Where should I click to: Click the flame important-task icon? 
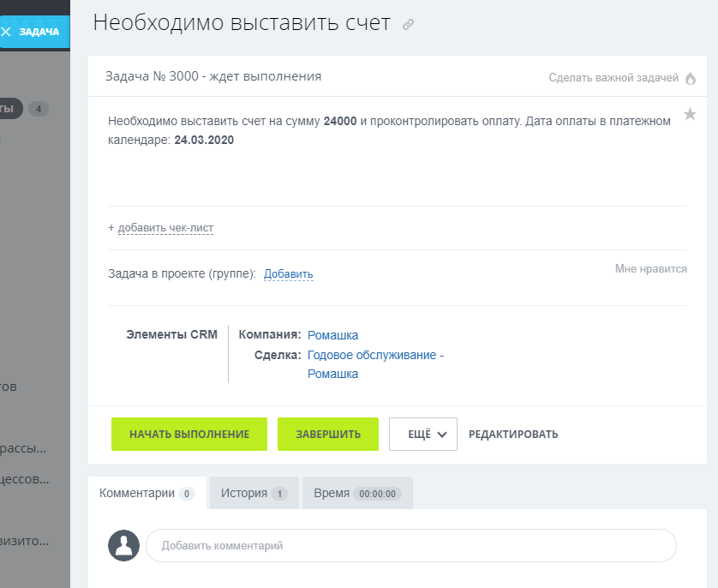691,78
